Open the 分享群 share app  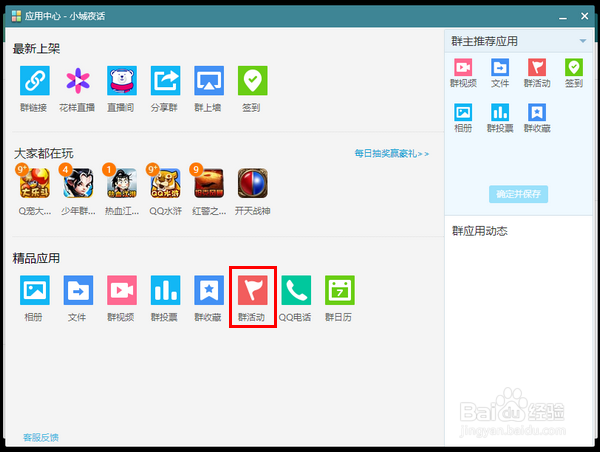(165, 81)
